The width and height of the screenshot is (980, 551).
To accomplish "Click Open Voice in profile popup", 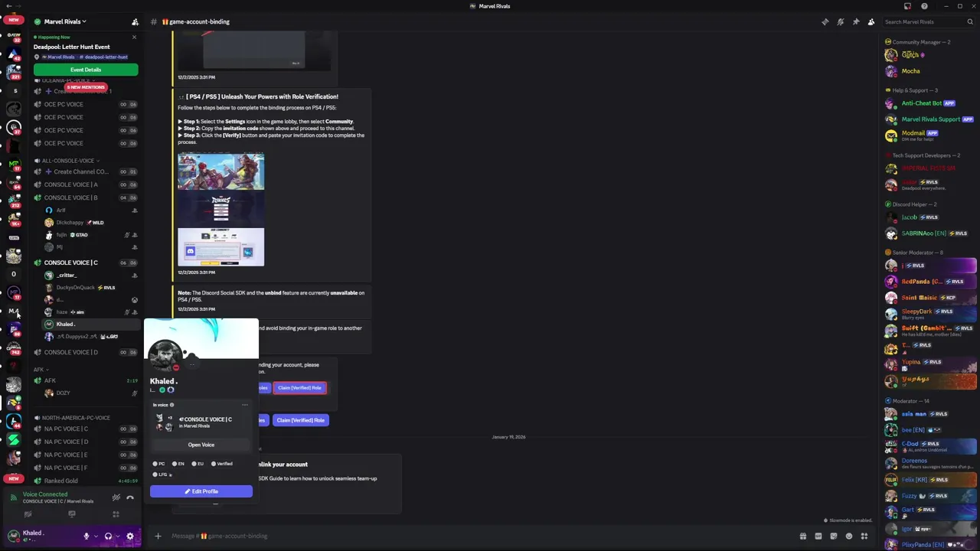I will [201, 445].
